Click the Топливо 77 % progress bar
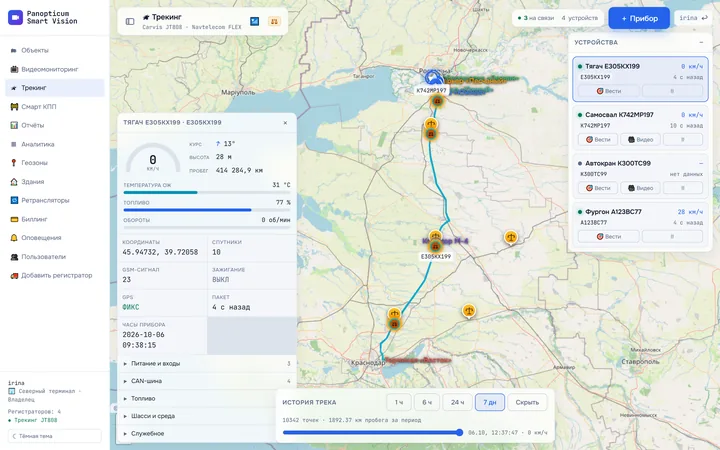Screen dimensions: 720x450 (207, 210)
